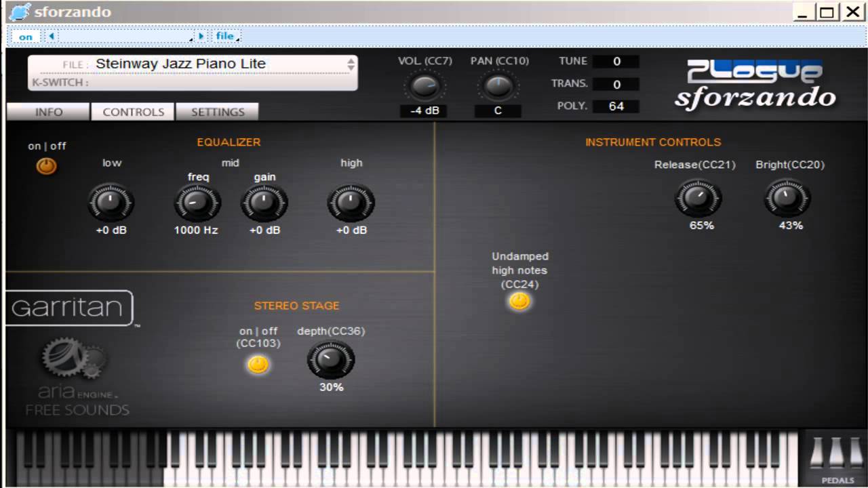Click the PAN (CC10) knob
The width and height of the screenshot is (868, 488).
point(498,87)
